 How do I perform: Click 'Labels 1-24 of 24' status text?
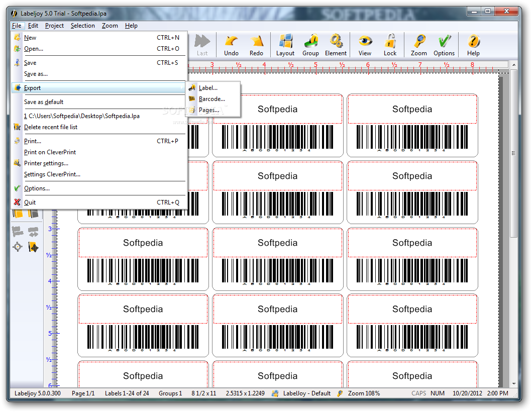coord(127,393)
